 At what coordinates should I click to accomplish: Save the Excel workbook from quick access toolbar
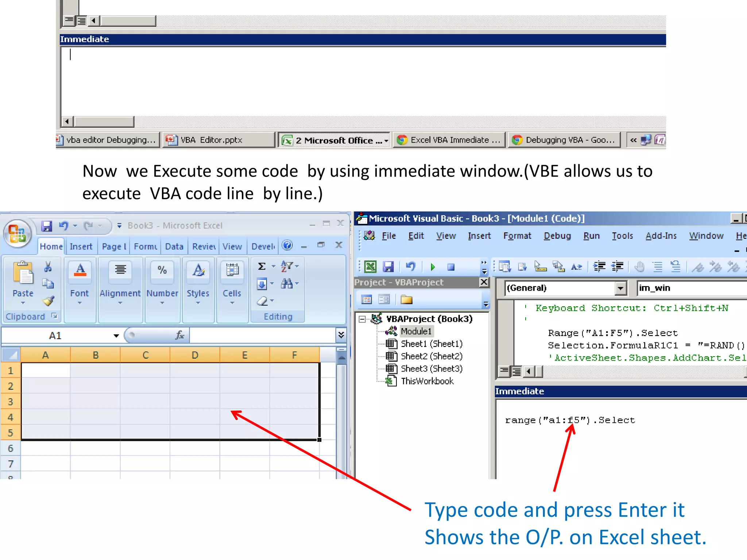46,226
